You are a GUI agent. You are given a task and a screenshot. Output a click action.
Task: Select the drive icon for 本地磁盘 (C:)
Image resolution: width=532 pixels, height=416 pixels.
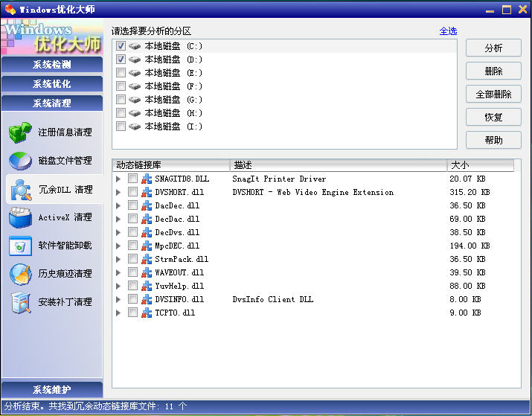click(x=135, y=46)
